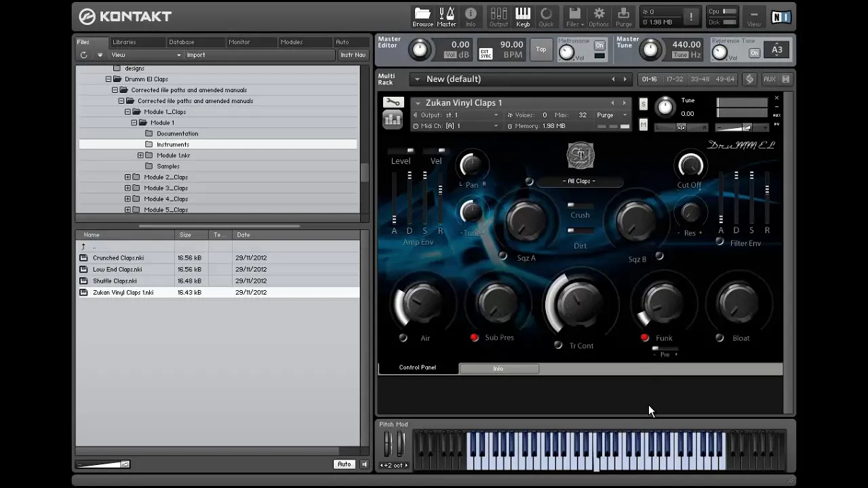Collapse the Drumm El Claps folder

[x=108, y=79]
